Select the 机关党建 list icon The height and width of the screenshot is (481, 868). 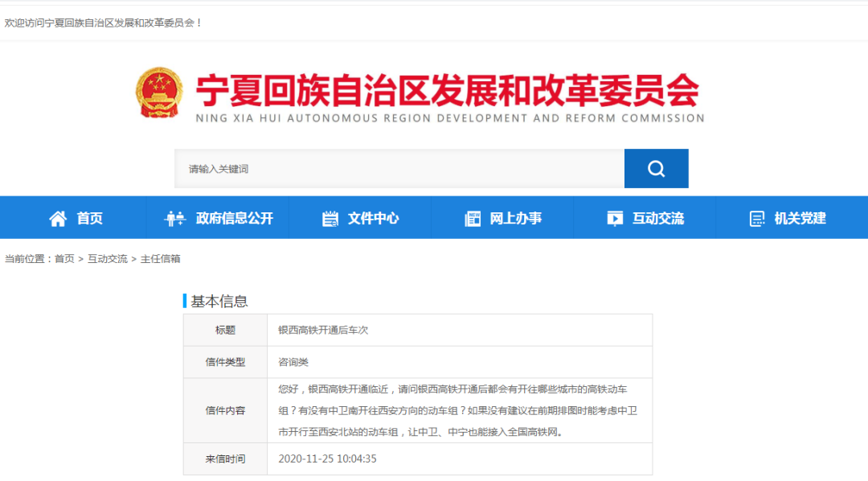755,217
